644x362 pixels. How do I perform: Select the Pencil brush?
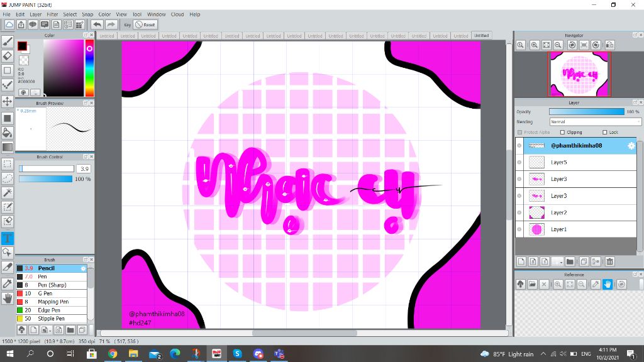52,268
